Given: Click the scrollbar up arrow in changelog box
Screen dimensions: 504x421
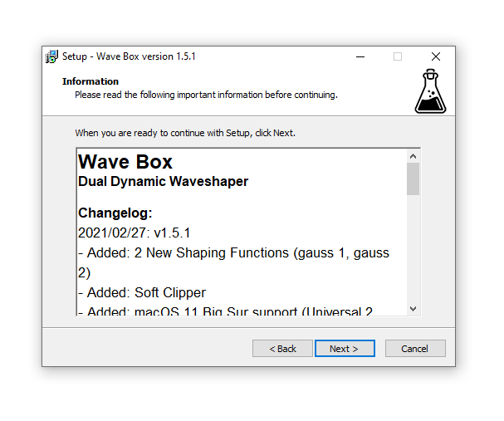Looking at the screenshot, I should coord(413,156).
